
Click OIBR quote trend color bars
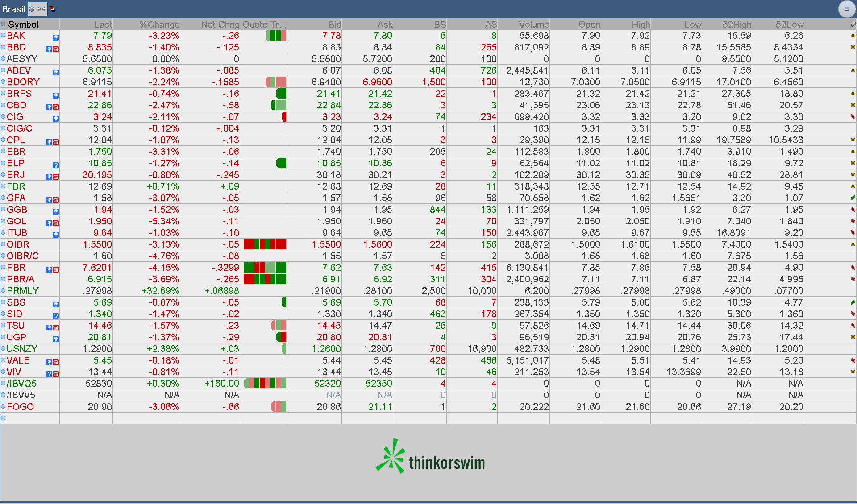pos(265,244)
